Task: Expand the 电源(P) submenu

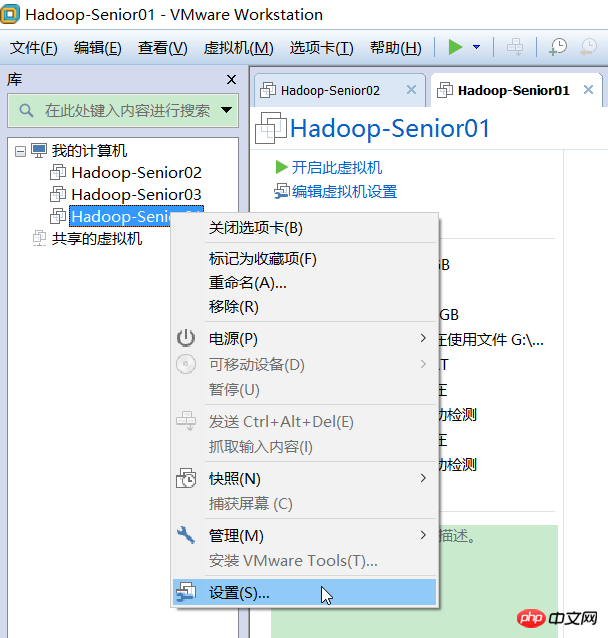Action: (304, 339)
